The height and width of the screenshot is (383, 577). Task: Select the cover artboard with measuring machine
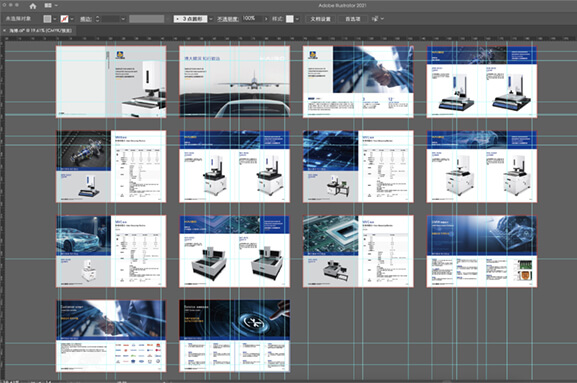coord(111,82)
